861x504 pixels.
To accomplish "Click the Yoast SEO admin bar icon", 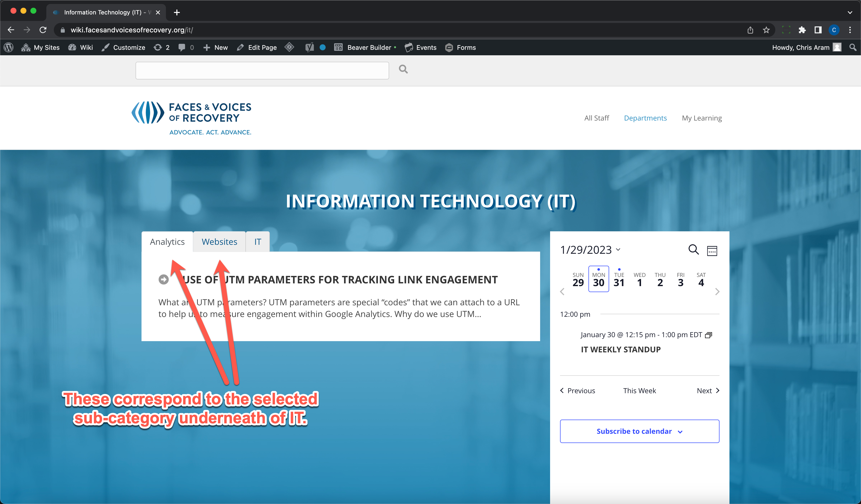I will tap(310, 48).
